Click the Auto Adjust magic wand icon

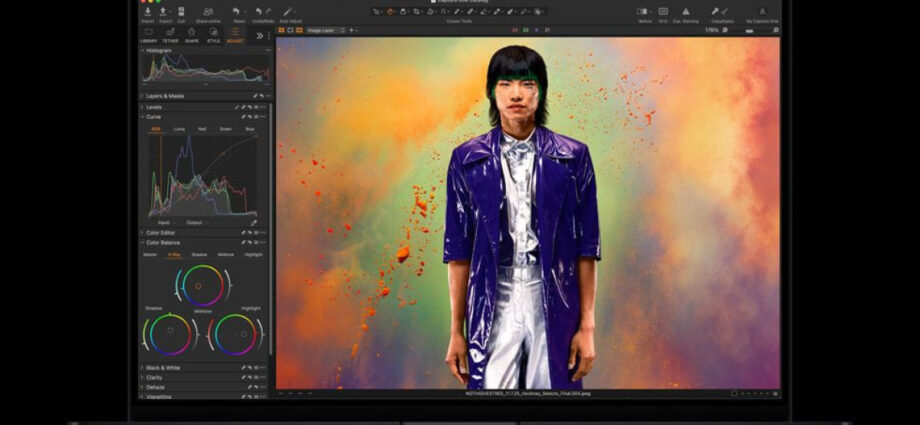click(288, 11)
